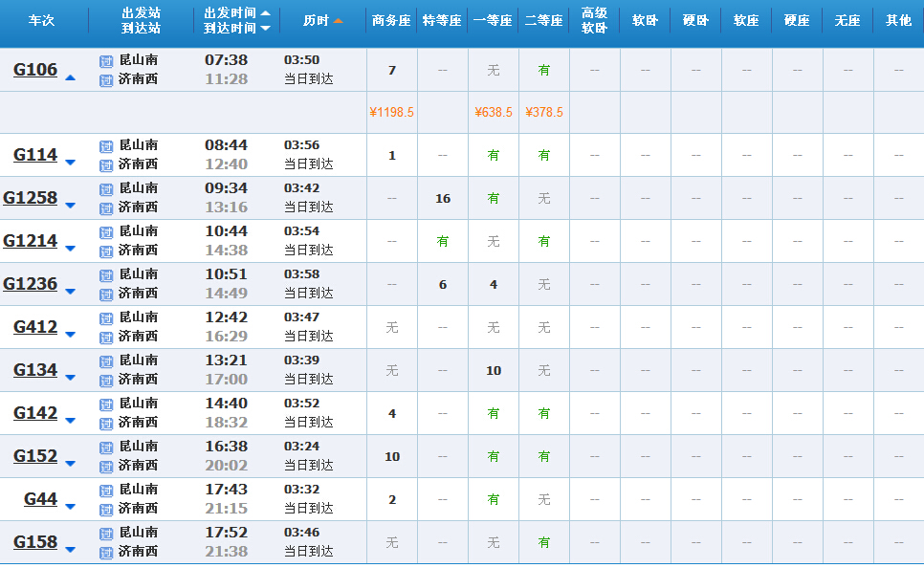Click the 二等座 column header
Screen dimensions: 924x568
[x=544, y=21]
